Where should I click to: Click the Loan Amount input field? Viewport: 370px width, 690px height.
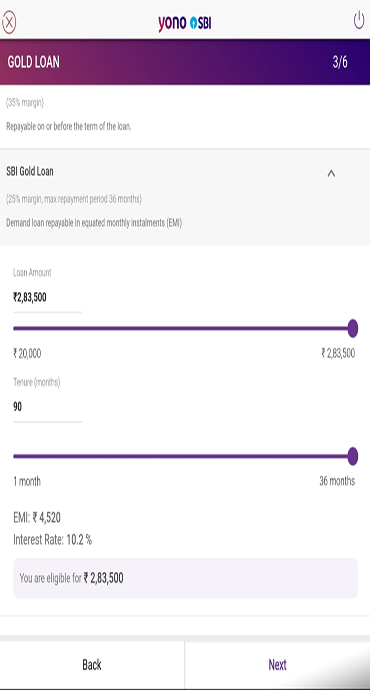pyautogui.click(x=48, y=298)
